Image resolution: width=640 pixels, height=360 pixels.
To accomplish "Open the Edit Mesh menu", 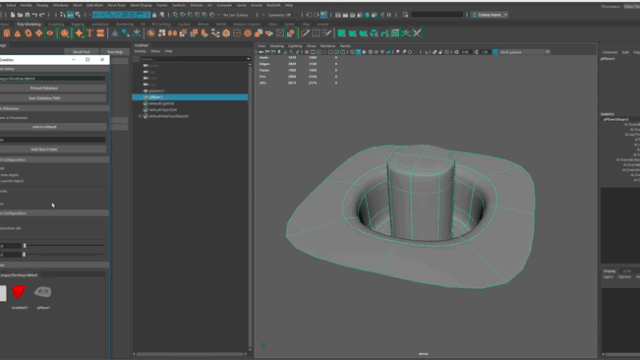I will pos(95,5).
